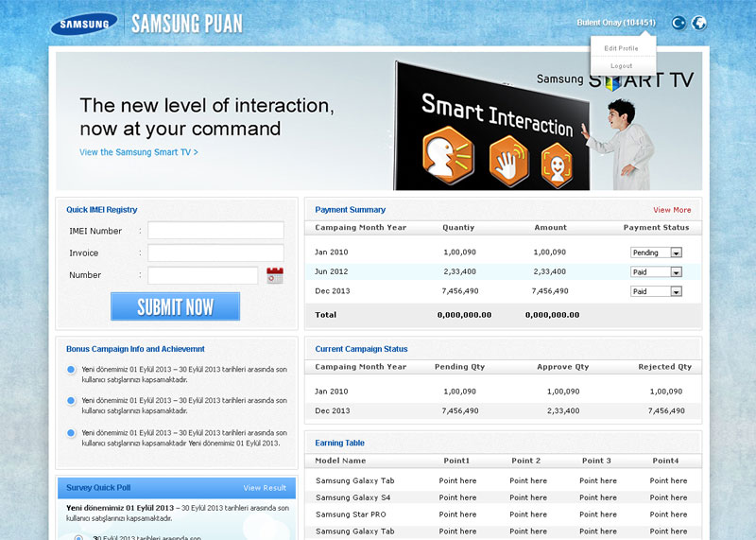Click Samsung Star PRO in Earning Table
The width and height of the screenshot is (756, 540).
351,514
